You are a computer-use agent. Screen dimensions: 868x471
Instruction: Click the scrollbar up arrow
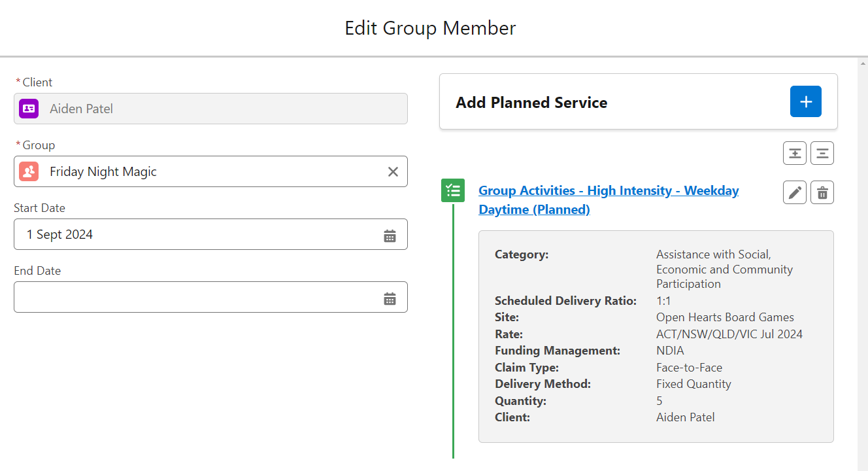tap(863, 63)
